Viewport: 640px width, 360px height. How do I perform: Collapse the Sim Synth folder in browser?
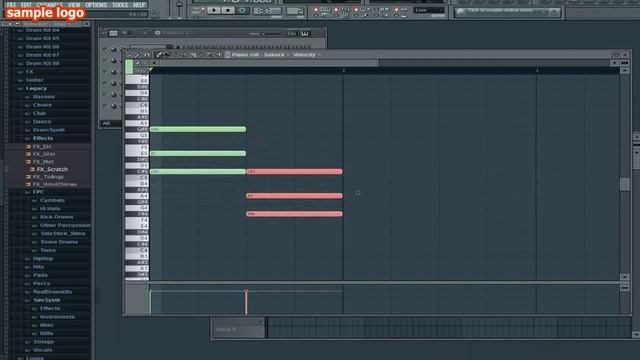click(x=47, y=300)
